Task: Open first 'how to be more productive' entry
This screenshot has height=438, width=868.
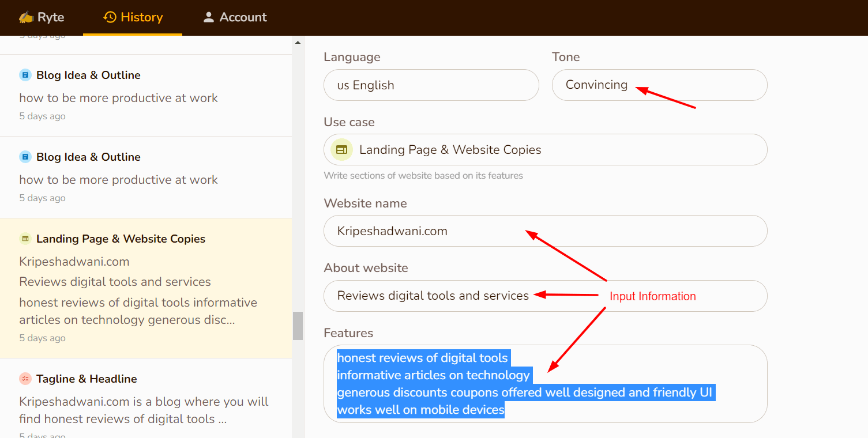Action: pyautogui.click(x=118, y=98)
